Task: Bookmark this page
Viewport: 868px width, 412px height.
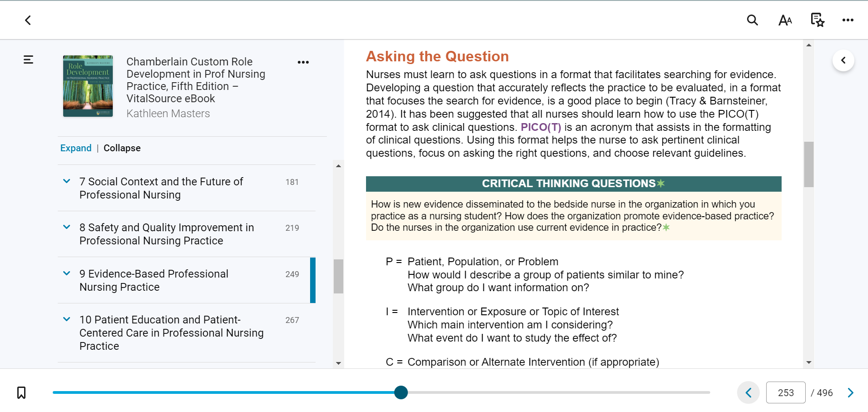Action: [21, 392]
